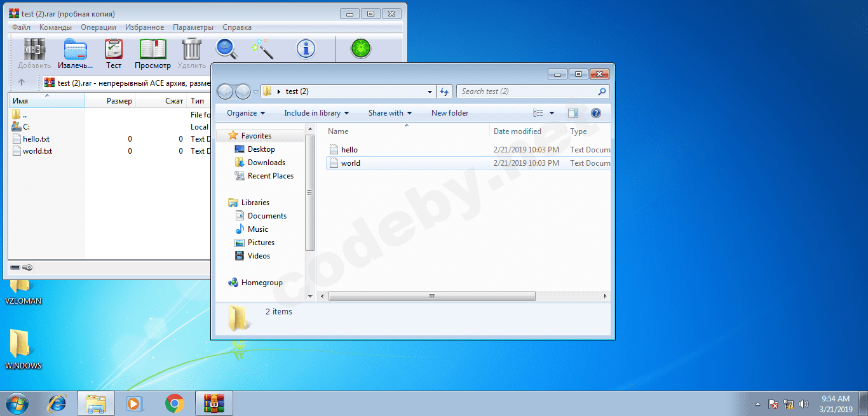Click WinRAR virus scan green bug icon

pyautogui.click(x=361, y=48)
